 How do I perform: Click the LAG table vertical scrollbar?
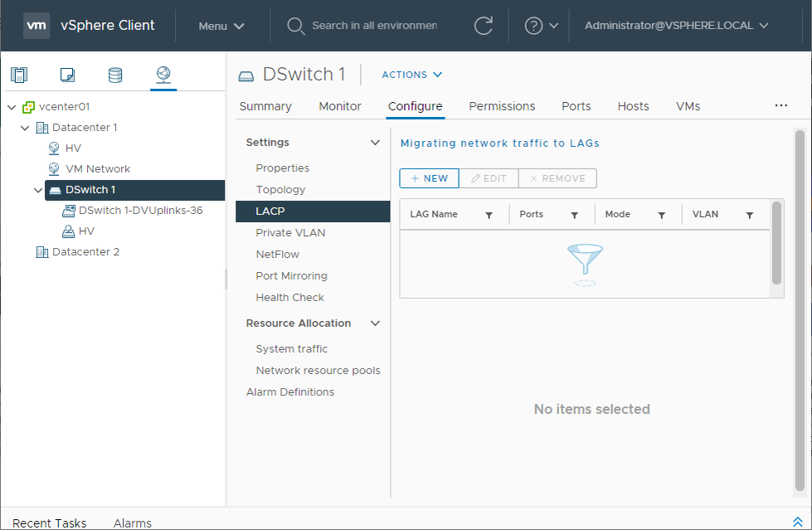click(x=776, y=243)
